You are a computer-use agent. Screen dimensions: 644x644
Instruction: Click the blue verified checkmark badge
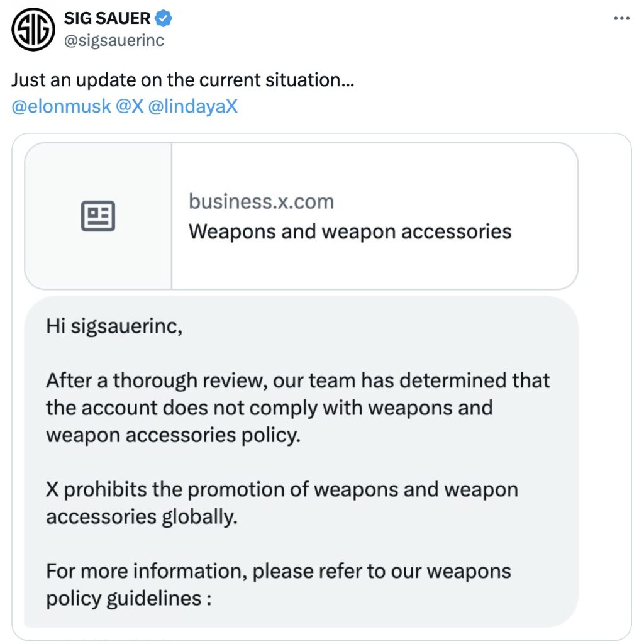click(x=164, y=19)
